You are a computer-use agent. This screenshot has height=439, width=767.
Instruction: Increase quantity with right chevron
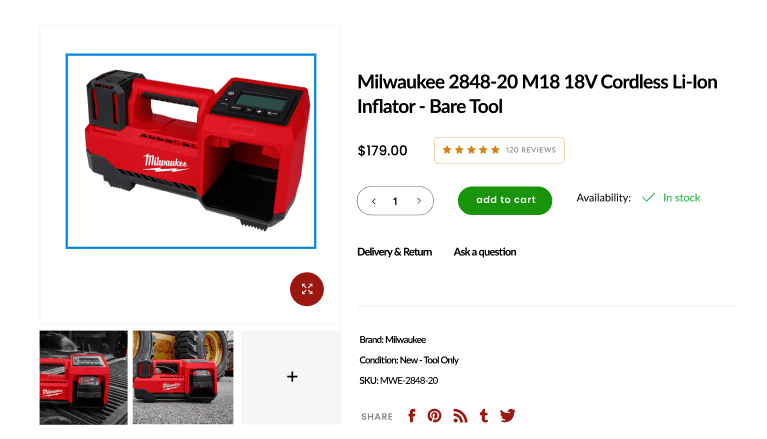(x=419, y=201)
